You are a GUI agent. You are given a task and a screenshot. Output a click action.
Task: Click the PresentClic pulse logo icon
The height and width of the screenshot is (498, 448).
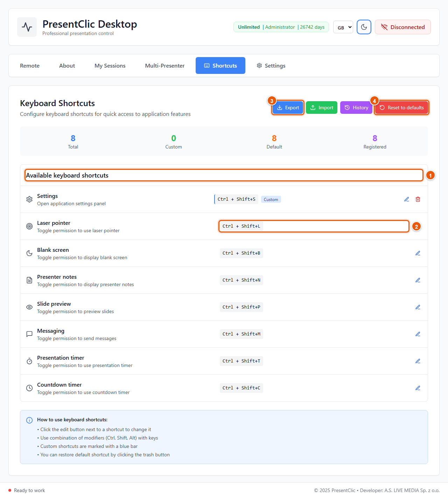[x=27, y=27]
